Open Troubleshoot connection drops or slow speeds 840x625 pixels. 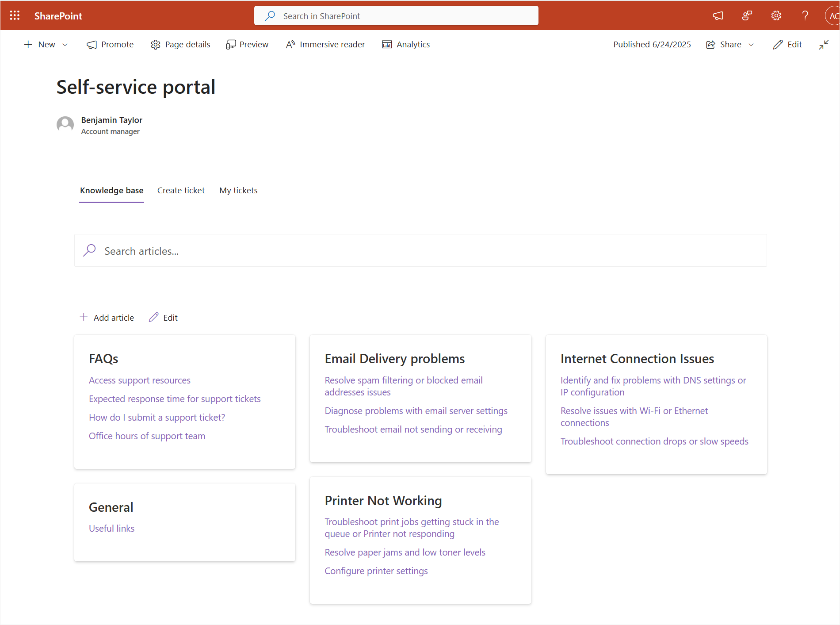(654, 441)
